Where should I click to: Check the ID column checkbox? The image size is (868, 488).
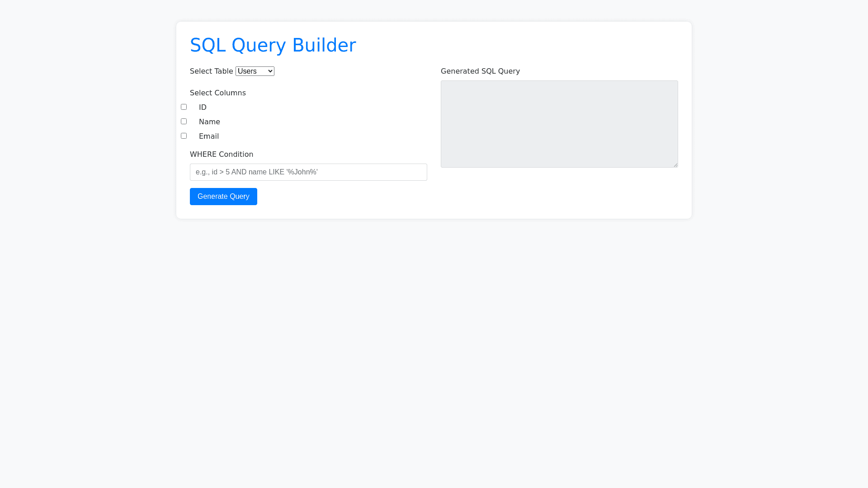pyautogui.click(x=184, y=107)
